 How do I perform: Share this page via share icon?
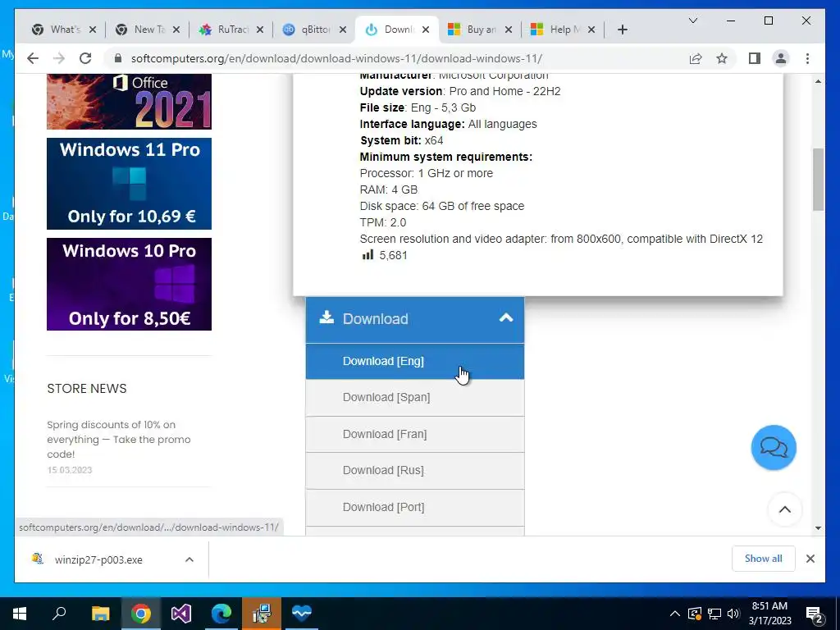click(x=696, y=58)
